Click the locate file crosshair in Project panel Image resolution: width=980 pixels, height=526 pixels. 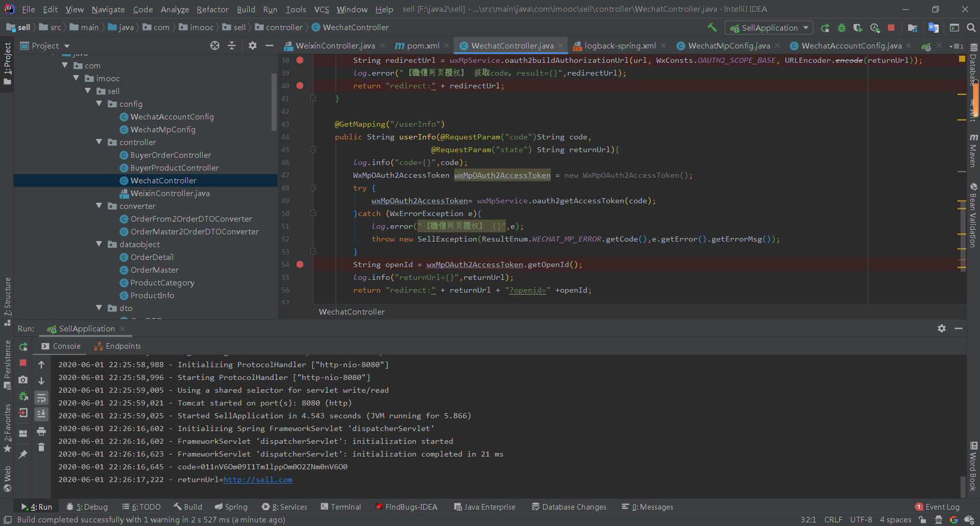[x=215, y=45]
